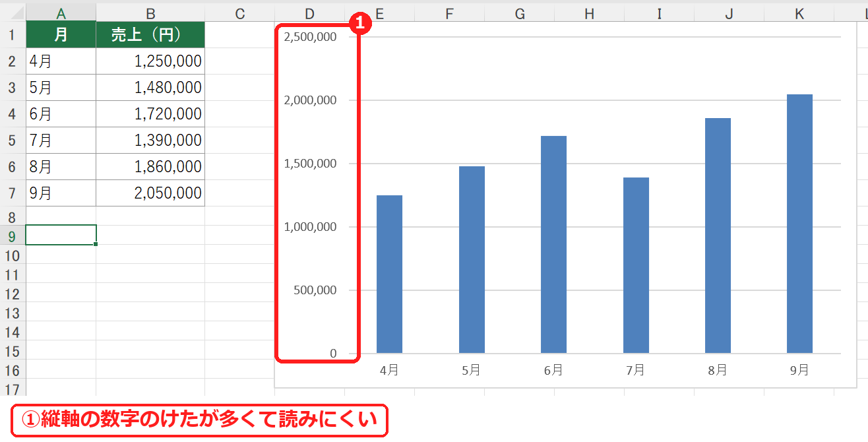The height and width of the screenshot is (442, 868).
Task: Click the horizontal axis label '6月' below chart
Action: 553,370
